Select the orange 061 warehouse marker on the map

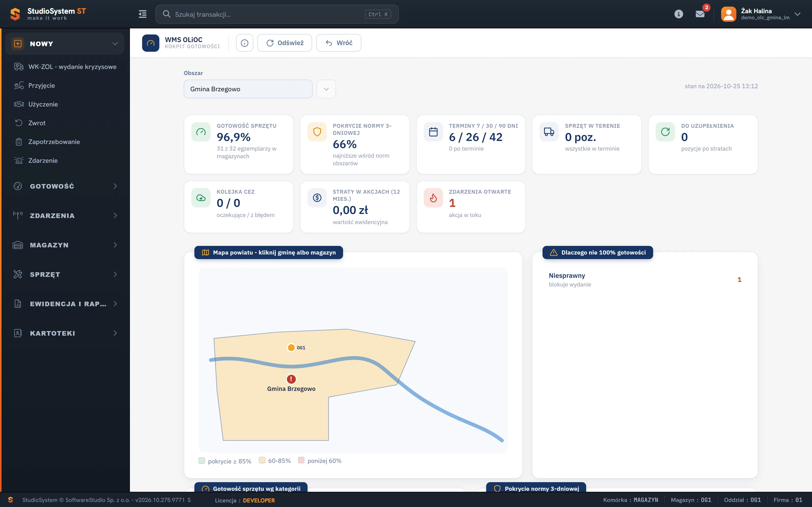pos(291,347)
